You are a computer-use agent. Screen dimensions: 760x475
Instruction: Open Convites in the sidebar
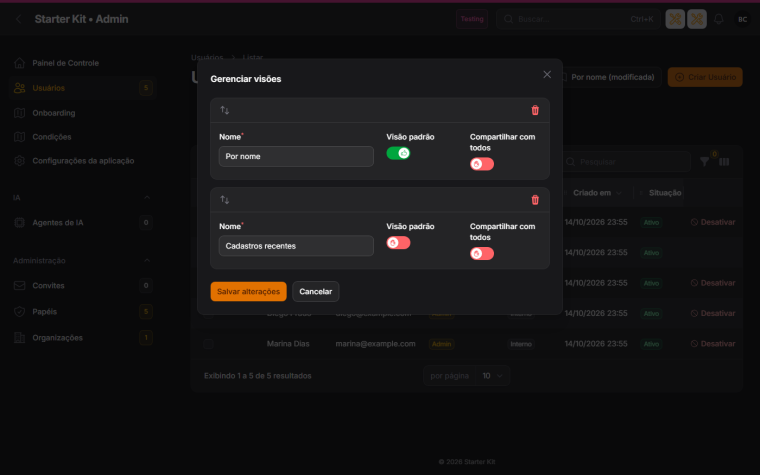pos(82,285)
